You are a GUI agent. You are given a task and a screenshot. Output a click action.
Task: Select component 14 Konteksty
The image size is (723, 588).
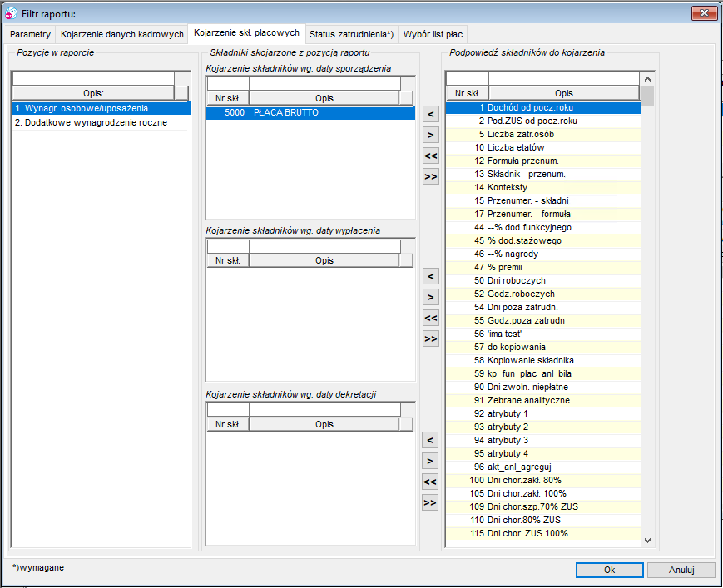(543, 187)
